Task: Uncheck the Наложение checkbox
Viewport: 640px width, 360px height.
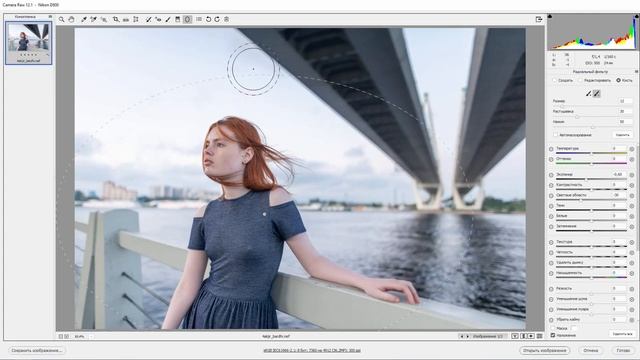Action: [553, 335]
